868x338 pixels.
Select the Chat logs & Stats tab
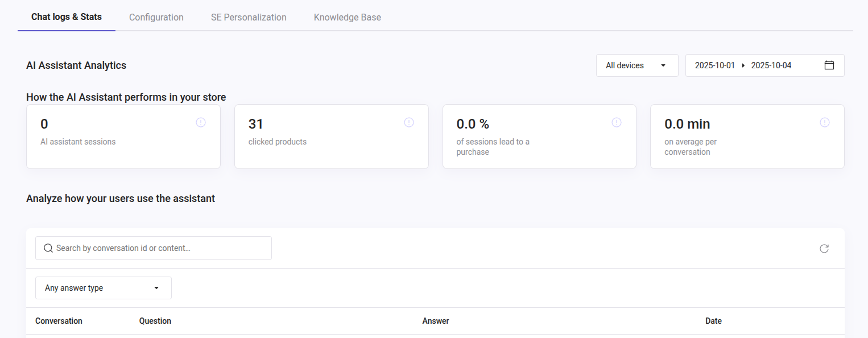click(67, 17)
